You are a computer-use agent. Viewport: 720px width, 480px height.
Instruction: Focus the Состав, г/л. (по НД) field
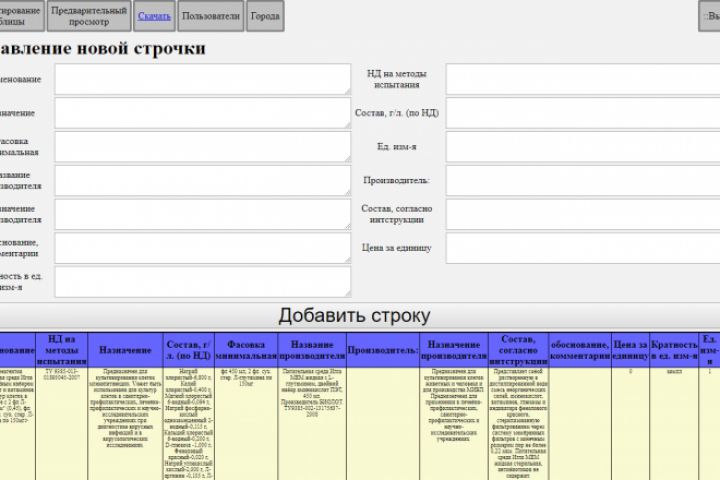583,113
